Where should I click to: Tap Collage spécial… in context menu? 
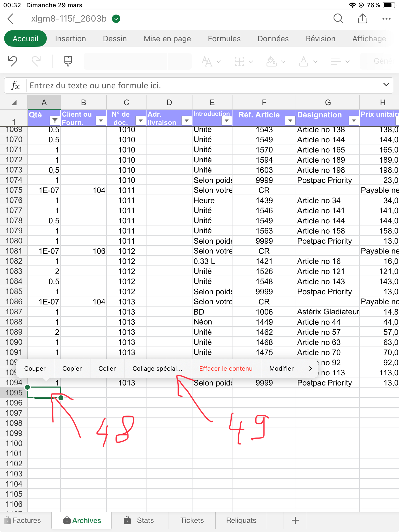pyautogui.click(x=157, y=368)
